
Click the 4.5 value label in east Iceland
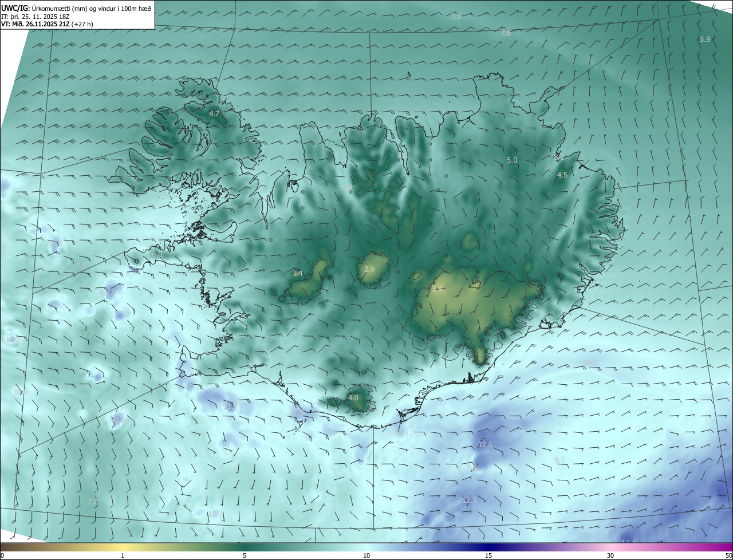(x=562, y=175)
